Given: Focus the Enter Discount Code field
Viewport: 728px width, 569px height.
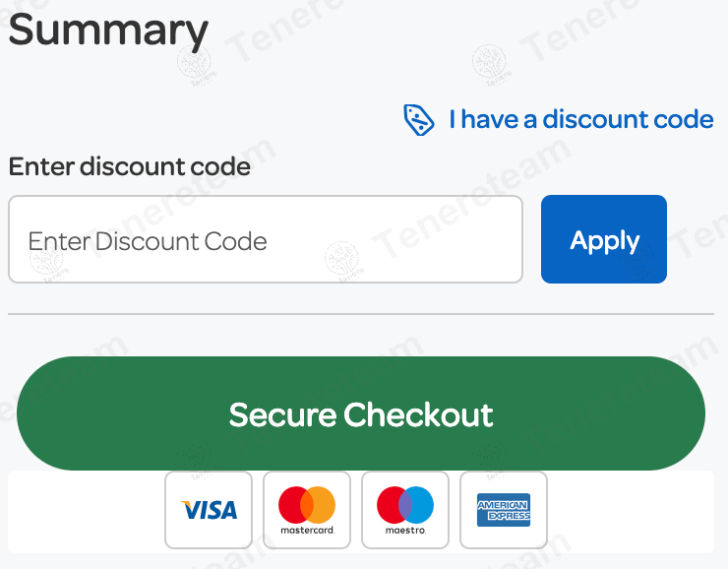Looking at the screenshot, I should (x=266, y=240).
